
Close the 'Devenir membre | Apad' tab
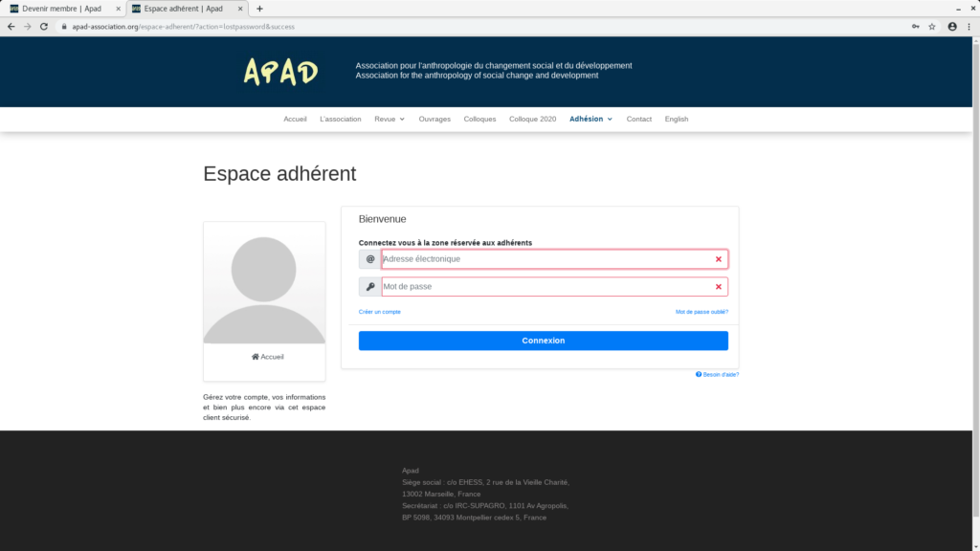click(x=118, y=9)
